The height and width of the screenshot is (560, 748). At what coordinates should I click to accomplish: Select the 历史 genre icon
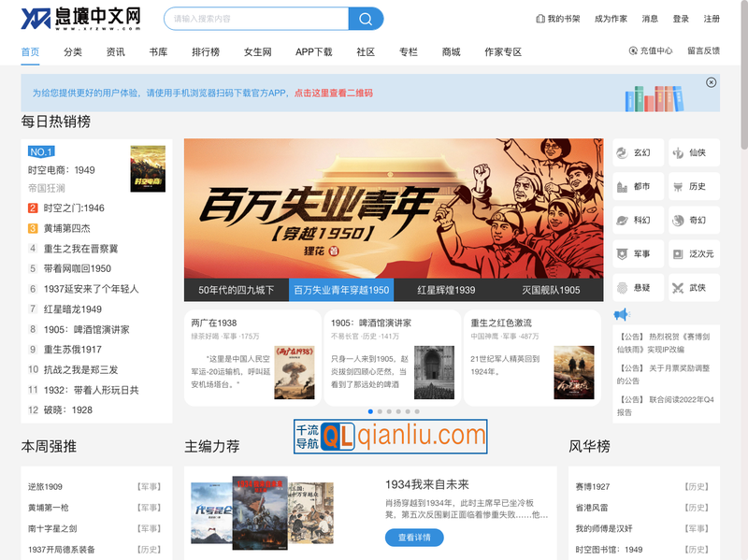click(678, 186)
